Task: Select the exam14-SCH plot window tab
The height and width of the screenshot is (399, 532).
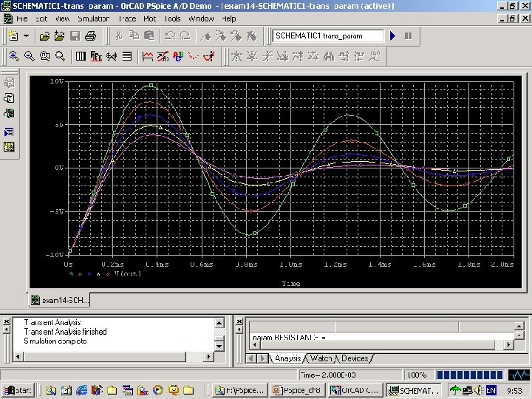Action: pyautogui.click(x=59, y=299)
